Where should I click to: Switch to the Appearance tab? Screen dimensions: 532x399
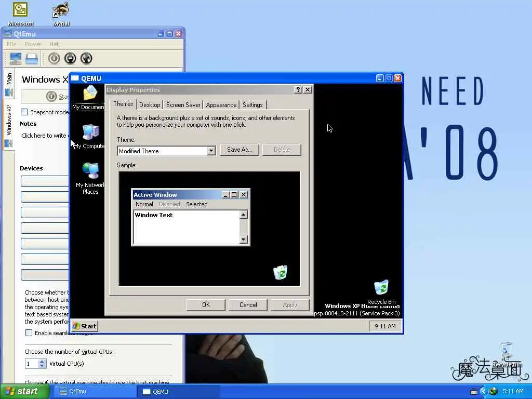pyautogui.click(x=221, y=105)
